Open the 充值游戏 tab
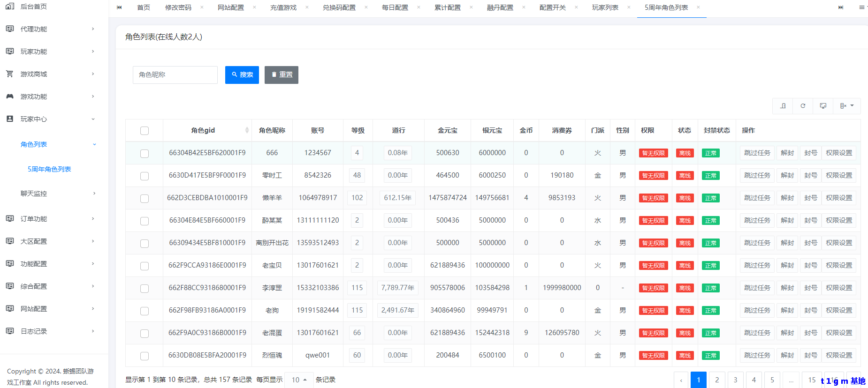 pyautogui.click(x=283, y=7)
